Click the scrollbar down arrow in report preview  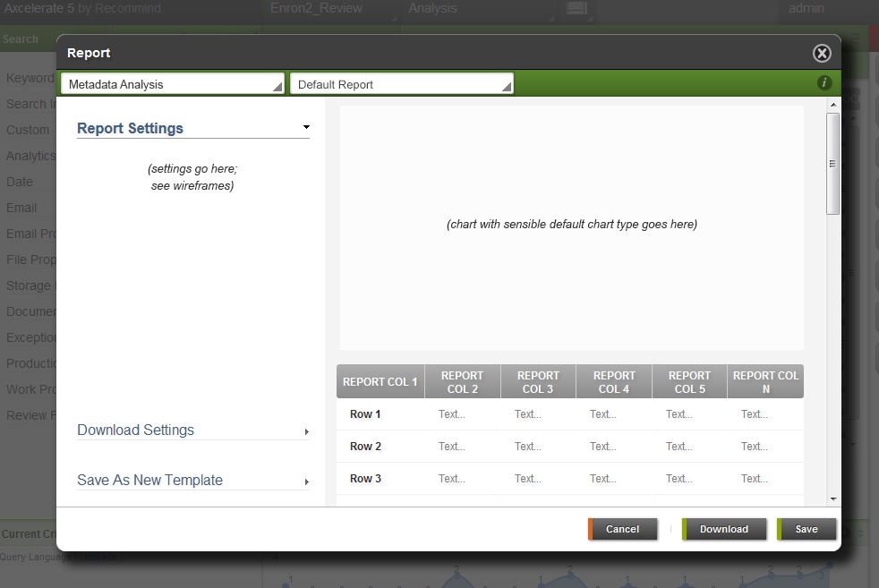tap(833, 499)
